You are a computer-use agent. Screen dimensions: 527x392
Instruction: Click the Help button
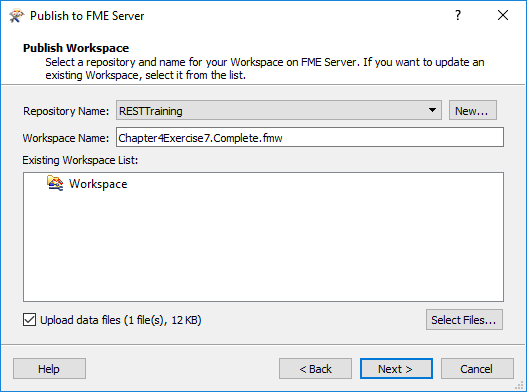(49, 369)
